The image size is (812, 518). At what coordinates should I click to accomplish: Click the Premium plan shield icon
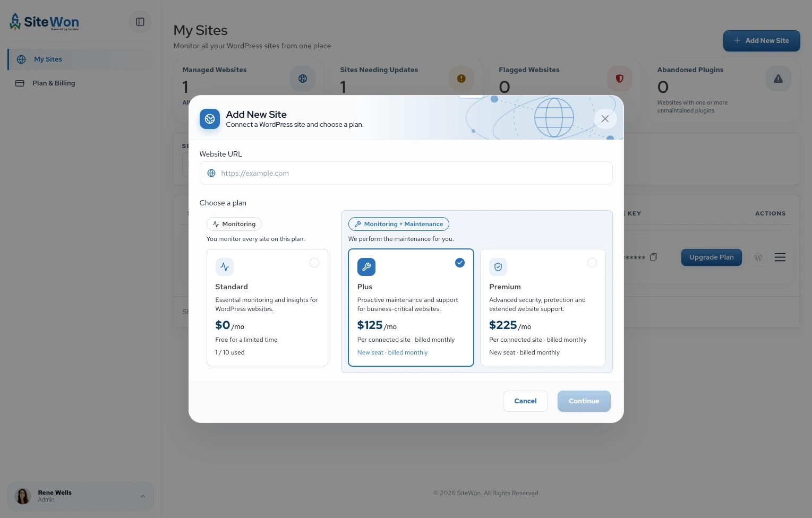(498, 267)
